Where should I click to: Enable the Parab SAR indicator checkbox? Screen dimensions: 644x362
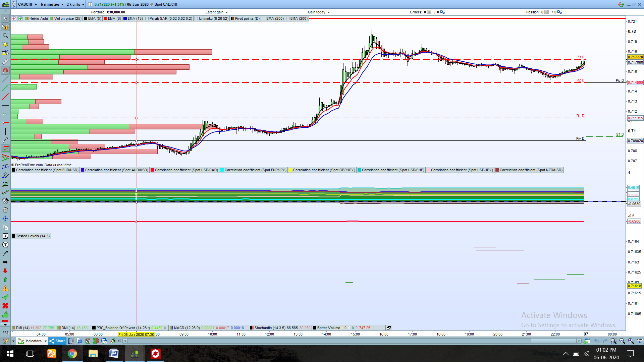point(147,19)
